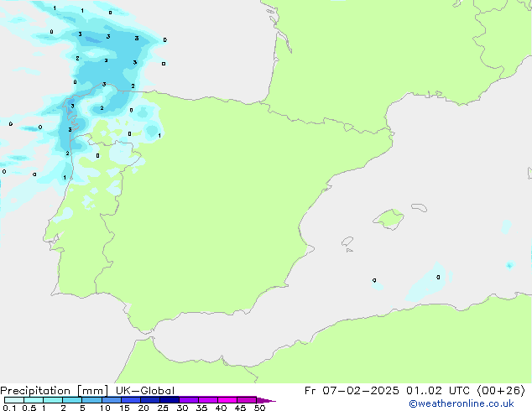Click the 25–30 mm dark navy legend swatch

coord(170,400)
